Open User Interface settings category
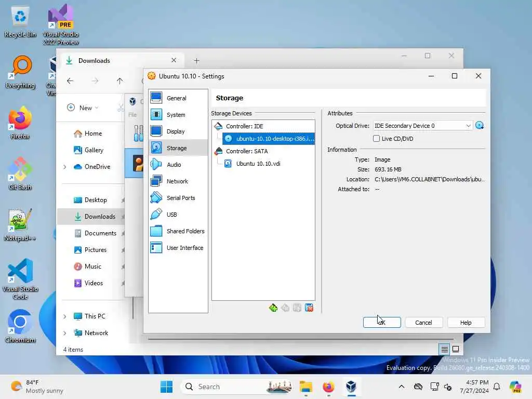 coord(178,248)
